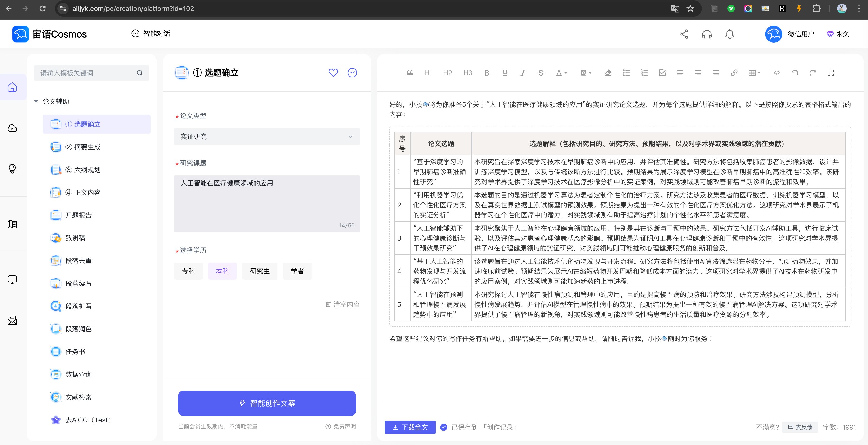Click the 永久 membership badge
This screenshot has height=445, width=868.
point(838,34)
